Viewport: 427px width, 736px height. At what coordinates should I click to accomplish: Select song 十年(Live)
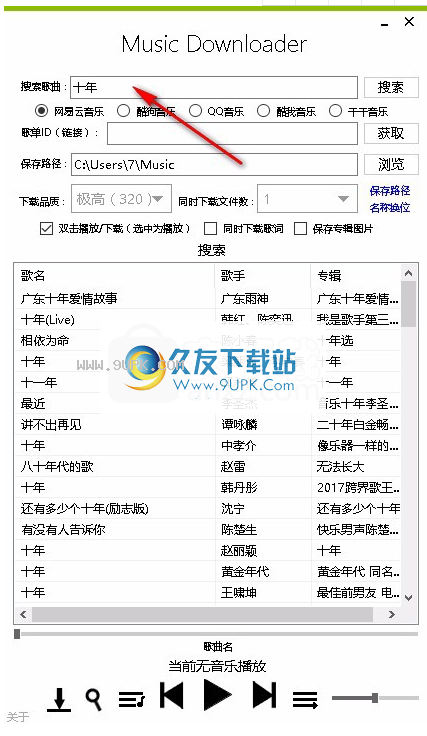pyautogui.click(x=47, y=320)
